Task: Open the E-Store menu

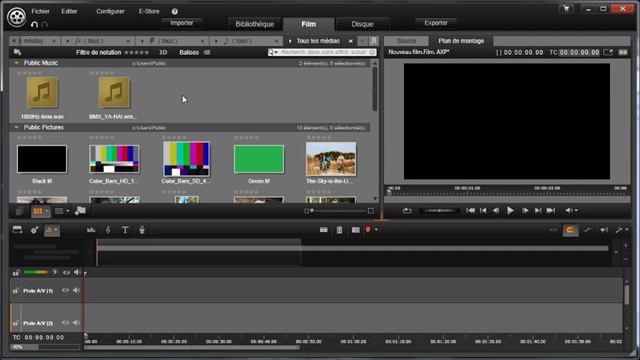Action: pyautogui.click(x=149, y=11)
